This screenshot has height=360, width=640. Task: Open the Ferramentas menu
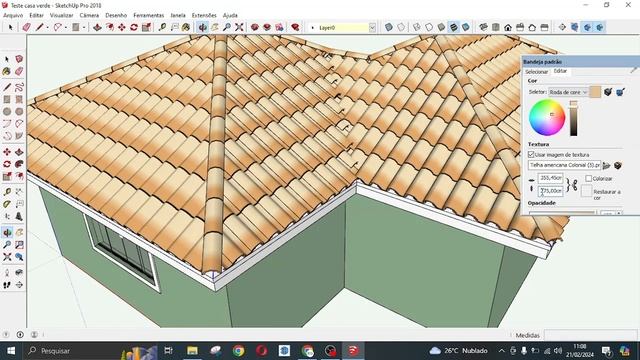click(149, 15)
